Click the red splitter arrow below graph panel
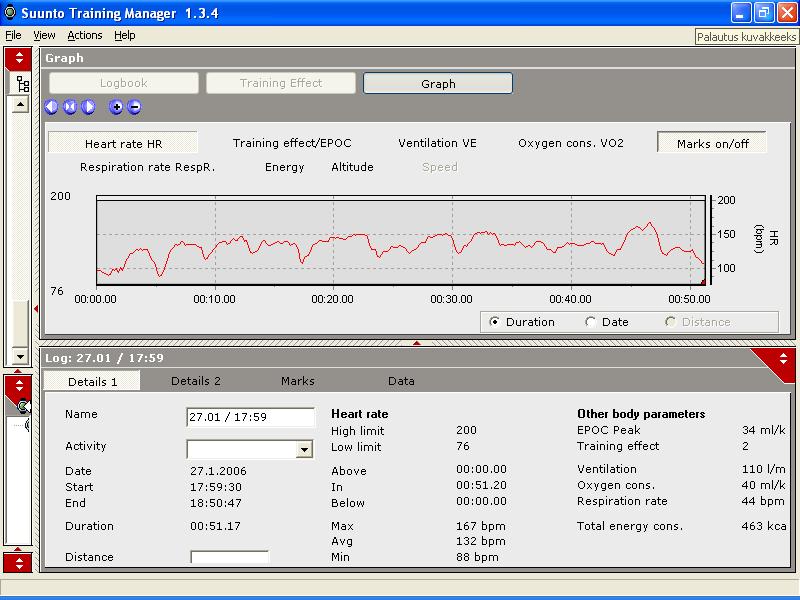800x600 pixels. pos(416,343)
